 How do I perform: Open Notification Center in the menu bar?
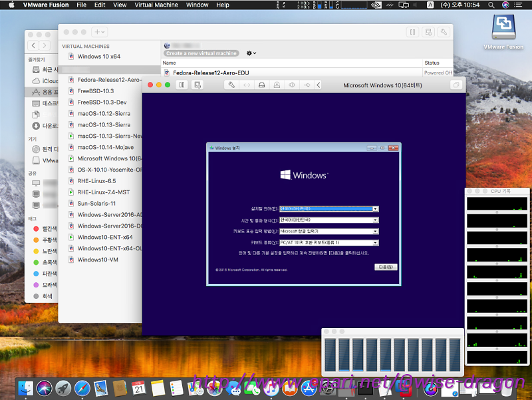[x=518, y=5]
